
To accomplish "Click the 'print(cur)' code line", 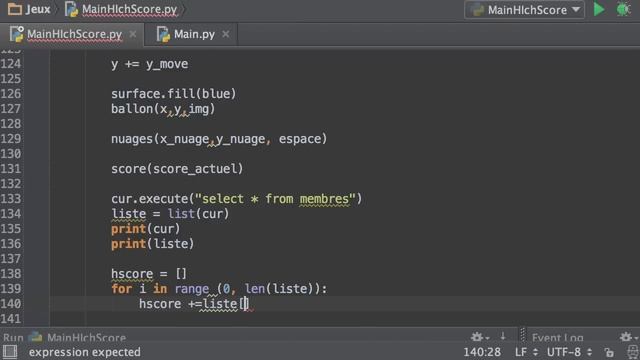I will (146, 229).
